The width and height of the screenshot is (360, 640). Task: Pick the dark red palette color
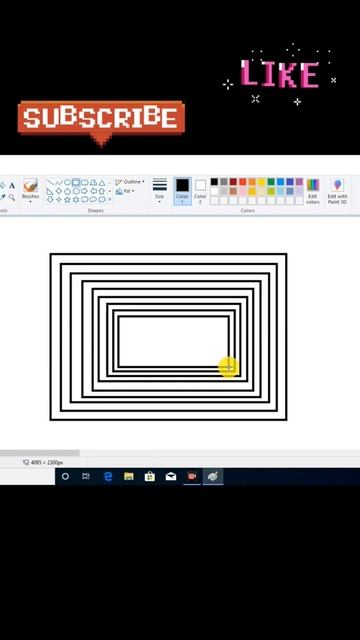(x=233, y=182)
